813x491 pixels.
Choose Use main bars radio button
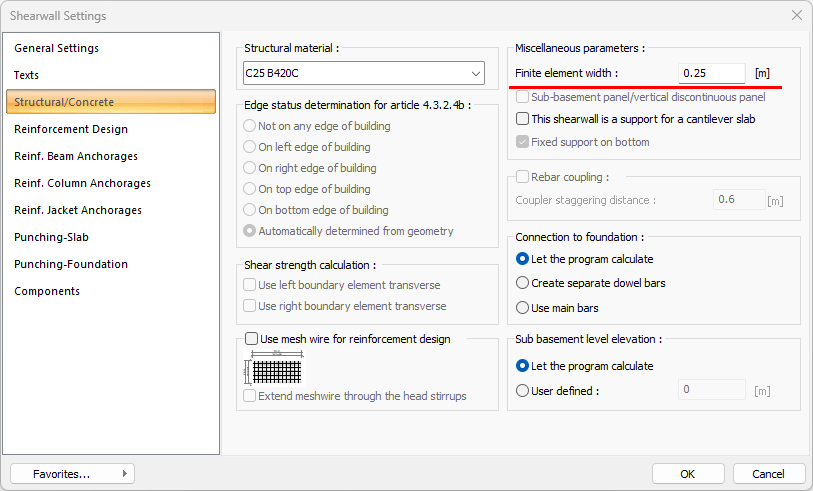point(523,308)
